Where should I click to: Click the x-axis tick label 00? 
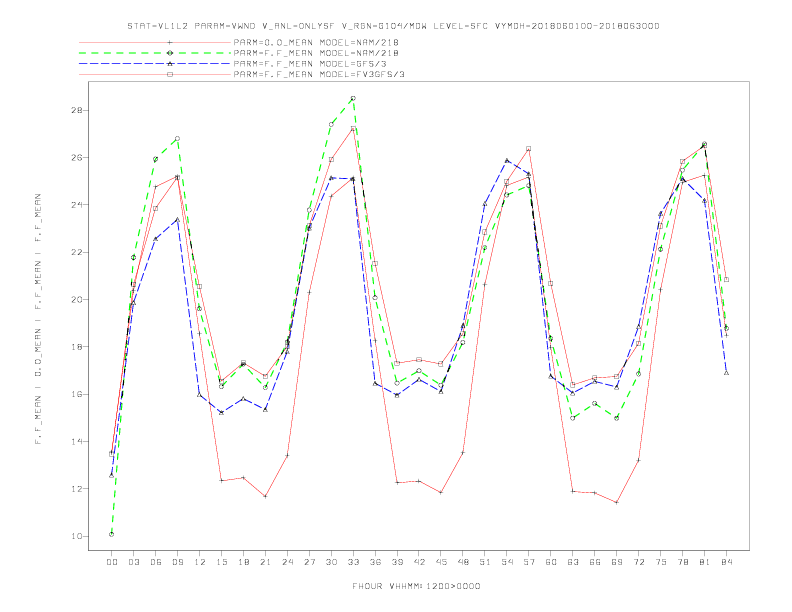[x=112, y=562]
